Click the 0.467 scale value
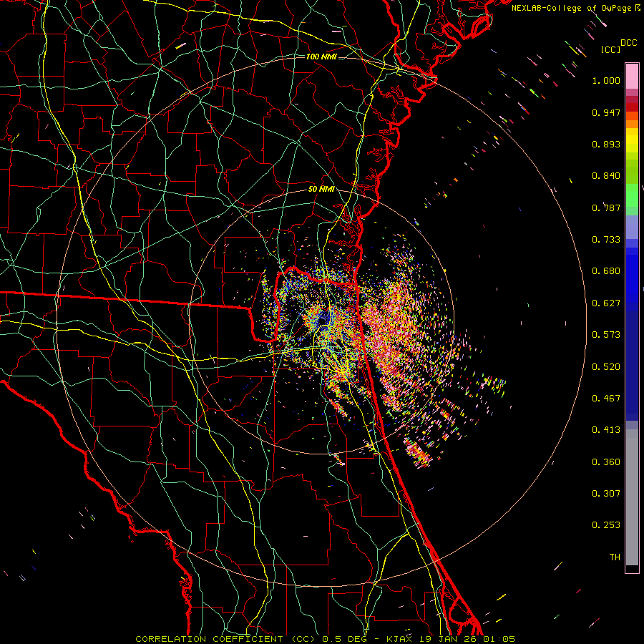The width and height of the screenshot is (644, 644). (x=606, y=399)
